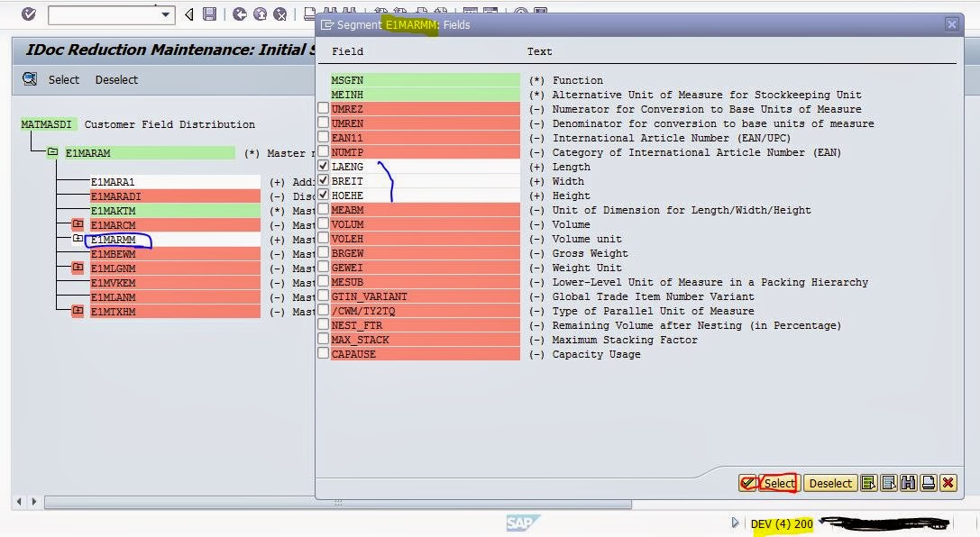Click the horizontal scrollbar right arrow
Screen dimensions: 980x537
[33, 501]
